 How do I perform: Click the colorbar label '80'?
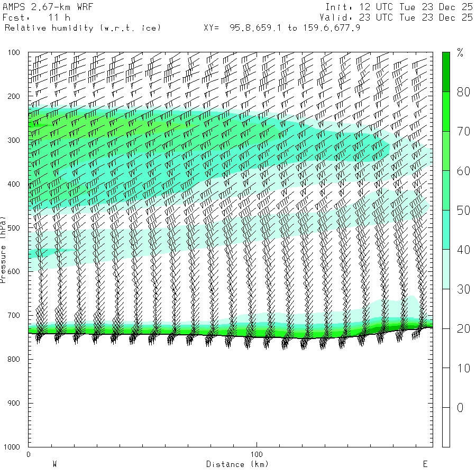click(463, 92)
